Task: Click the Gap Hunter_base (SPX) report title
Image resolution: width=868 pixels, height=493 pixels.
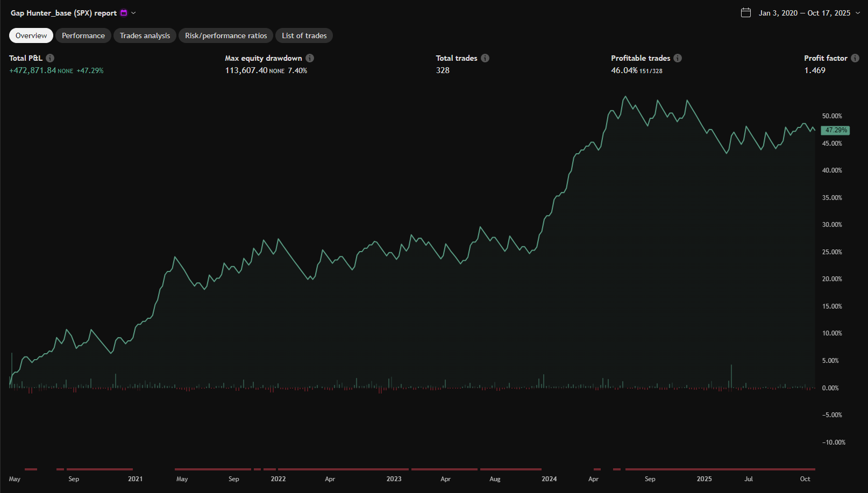Action: [x=63, y=13]
